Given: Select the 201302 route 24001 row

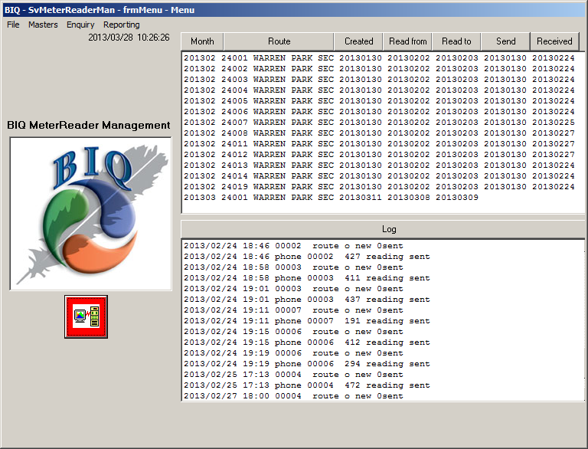Looking at the screenshot, I should (x=379, y=58).
